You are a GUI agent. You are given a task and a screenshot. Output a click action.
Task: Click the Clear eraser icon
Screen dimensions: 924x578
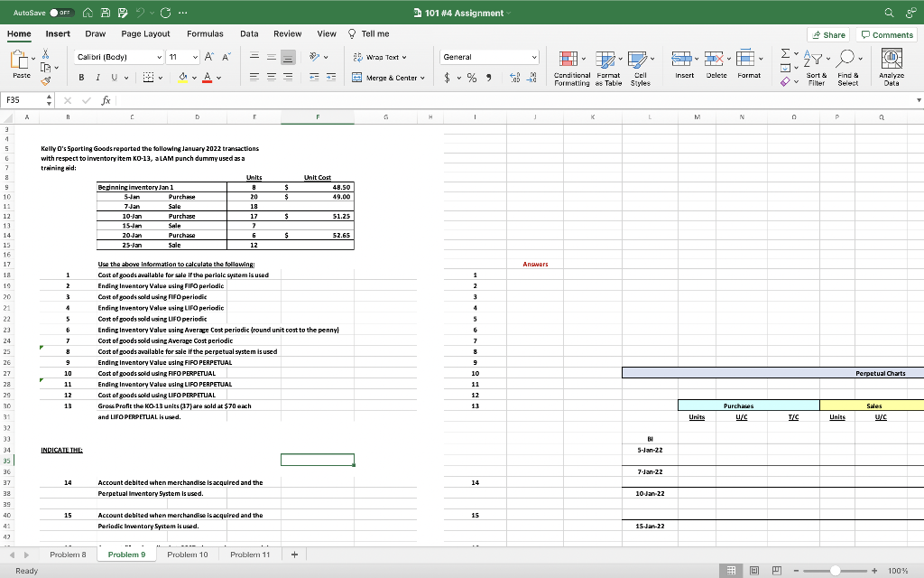[x=786, y=82]
